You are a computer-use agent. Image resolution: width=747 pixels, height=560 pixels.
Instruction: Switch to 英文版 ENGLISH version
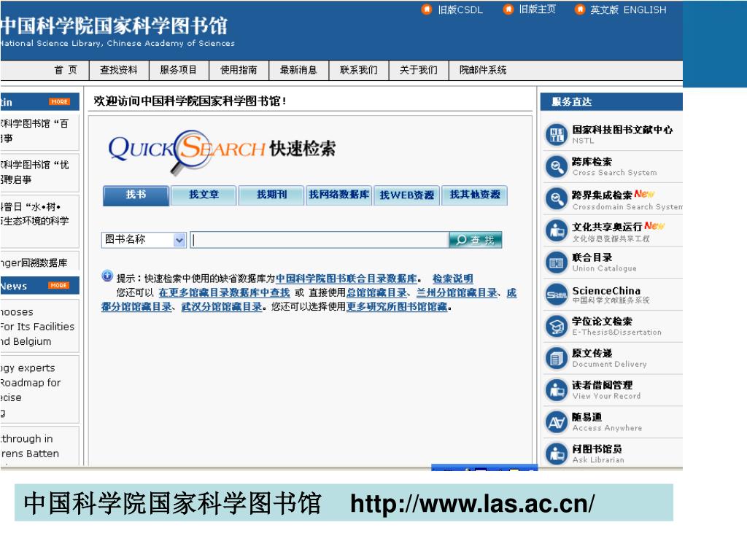(x=628, y=9)
